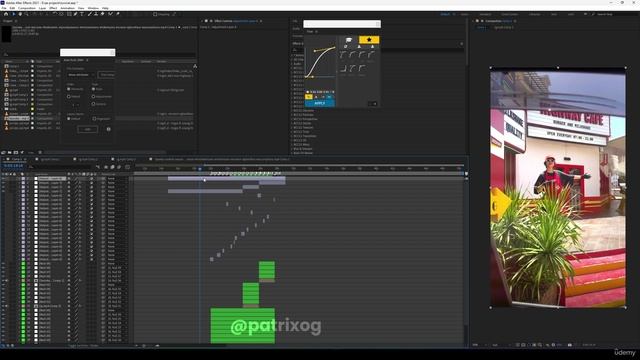Select the Pen tool
This screenshot has width=640, height=360.
(x=76, y=14)
